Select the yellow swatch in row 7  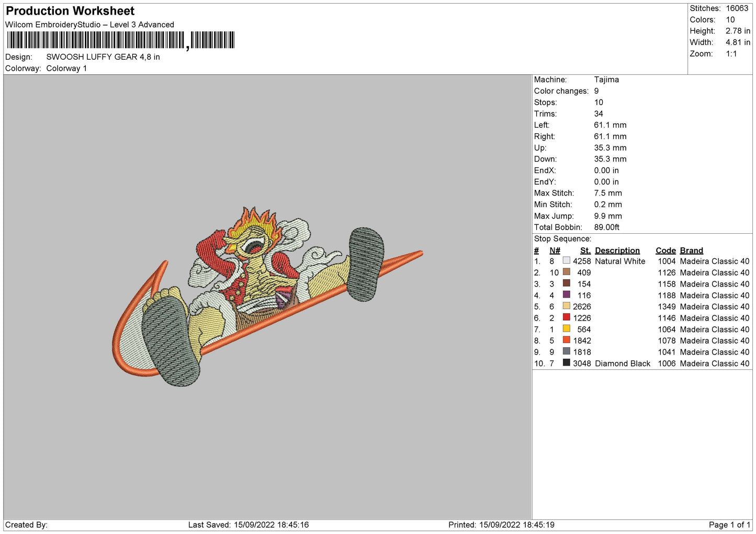tap(566, 329)
